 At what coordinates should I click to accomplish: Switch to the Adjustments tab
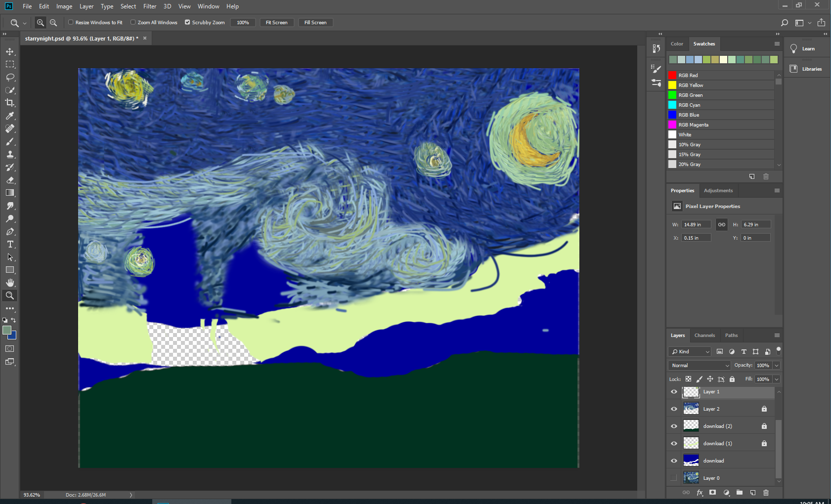pos(718,191)
